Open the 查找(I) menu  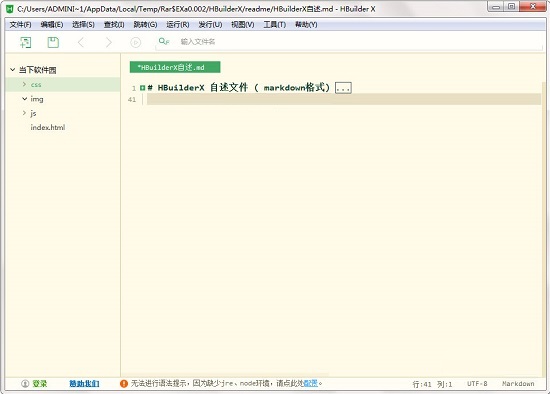[x=114, y=25]
